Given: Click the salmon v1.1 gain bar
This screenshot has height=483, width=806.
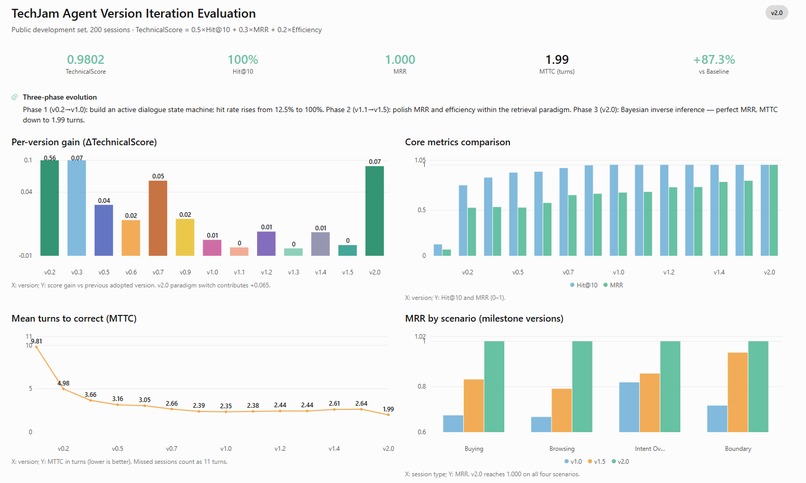Looking at the screenshot, I should click(239, 252).
